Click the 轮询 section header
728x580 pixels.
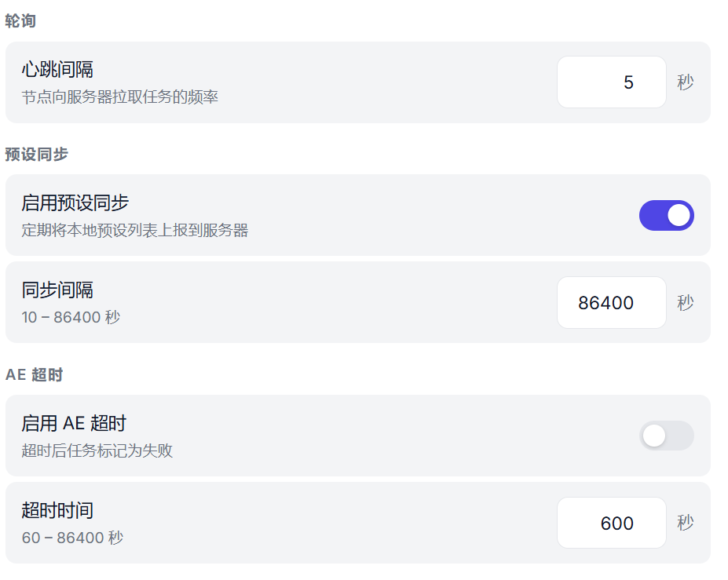tap(20, 21)
